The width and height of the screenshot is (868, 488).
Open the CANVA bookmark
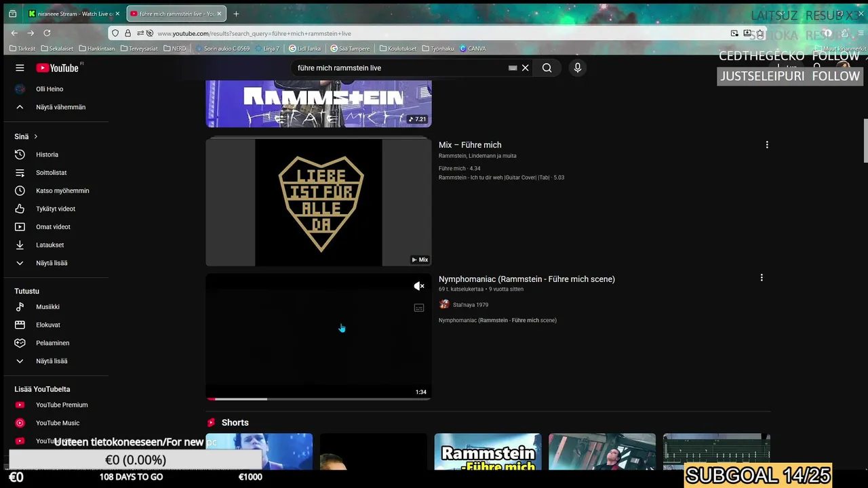tap(473, 49)
